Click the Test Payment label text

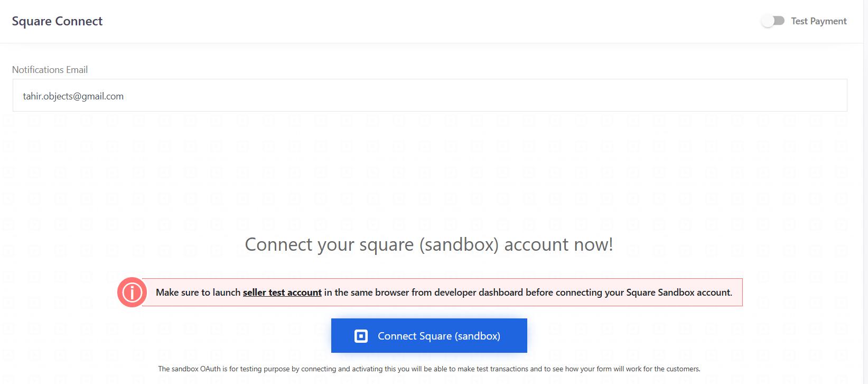(818, 21)
